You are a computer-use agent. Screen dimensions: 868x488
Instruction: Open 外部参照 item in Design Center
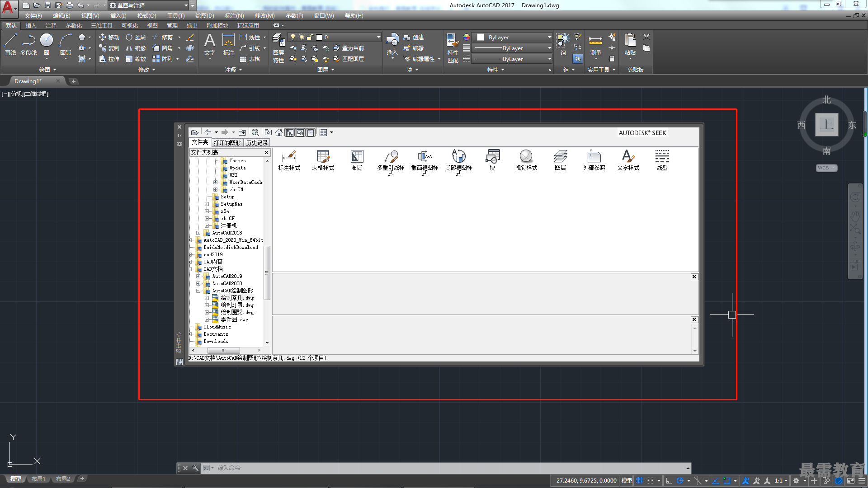(x=594, y=160)
